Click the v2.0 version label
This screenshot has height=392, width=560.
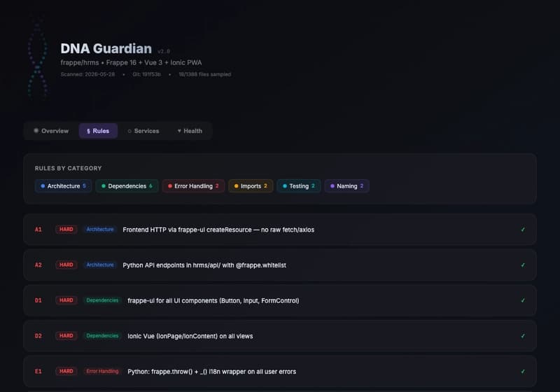164,51
